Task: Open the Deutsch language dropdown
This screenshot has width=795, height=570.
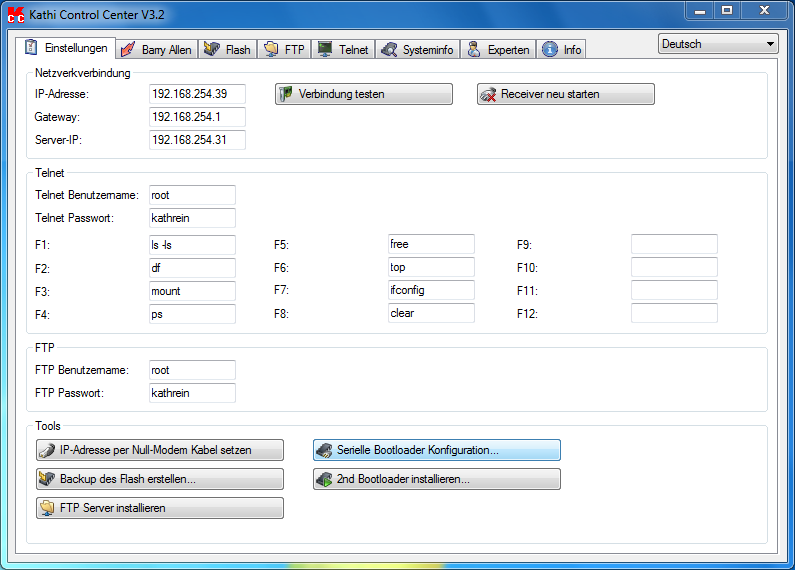Action: point(718,44)
